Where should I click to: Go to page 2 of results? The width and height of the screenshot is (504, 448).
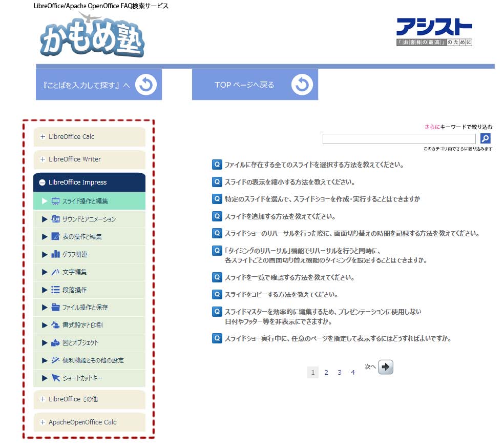point(326,373)
